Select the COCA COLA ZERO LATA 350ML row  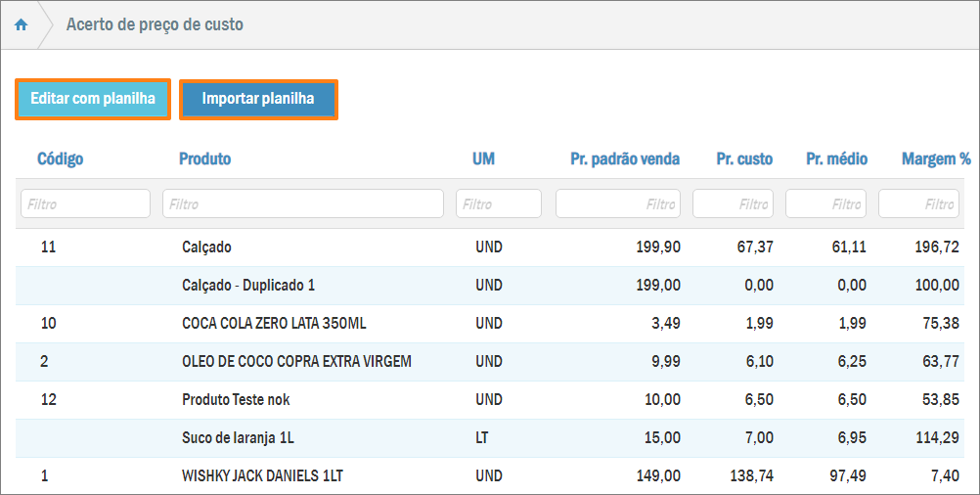pyautogui.click(x=274, y=324)
